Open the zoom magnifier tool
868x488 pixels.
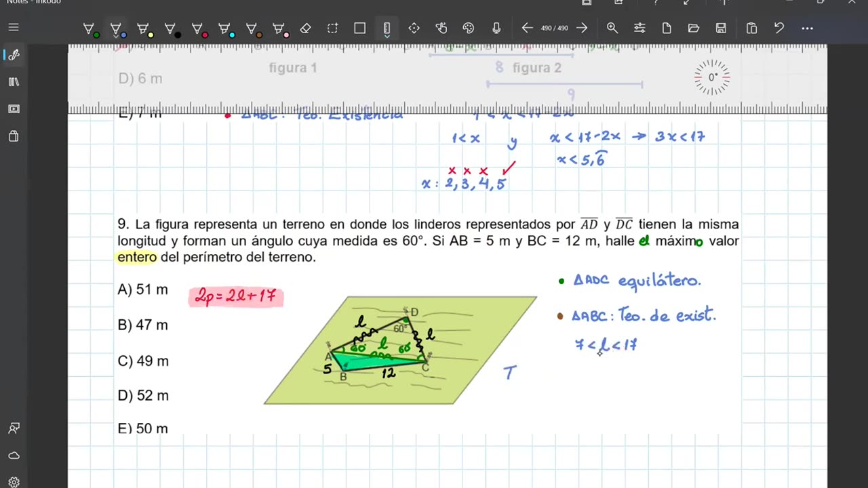pyautogui.click(x=612, y=28)
